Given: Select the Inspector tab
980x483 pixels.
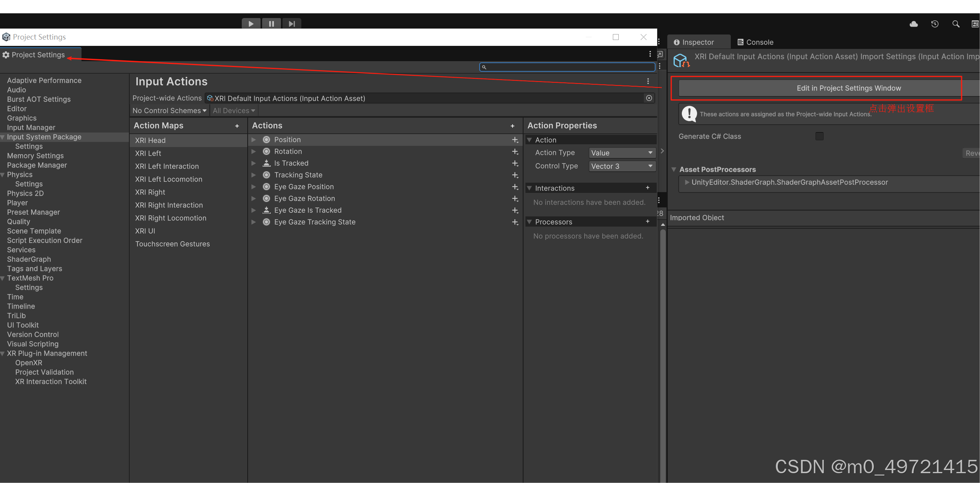Looking at the screenshot, I should 694,42.
